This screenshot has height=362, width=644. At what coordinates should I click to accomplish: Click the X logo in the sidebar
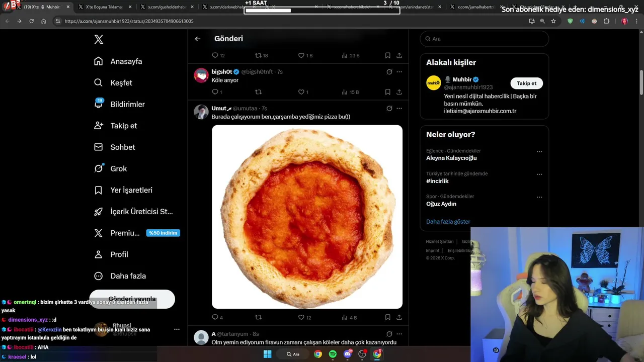99,40
